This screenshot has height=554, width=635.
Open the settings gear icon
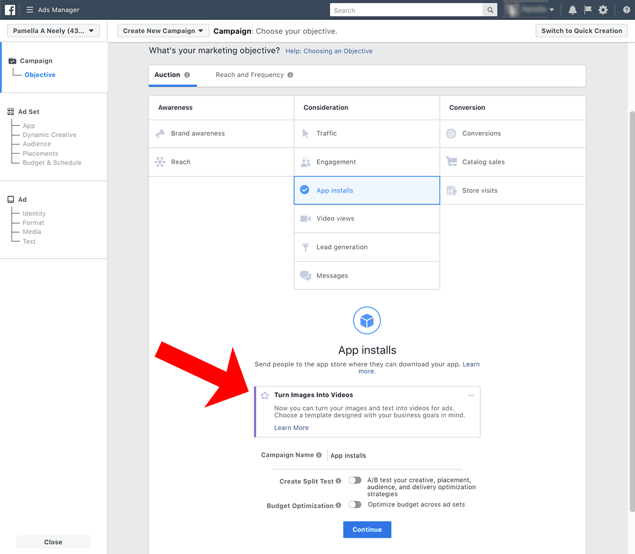603,10
